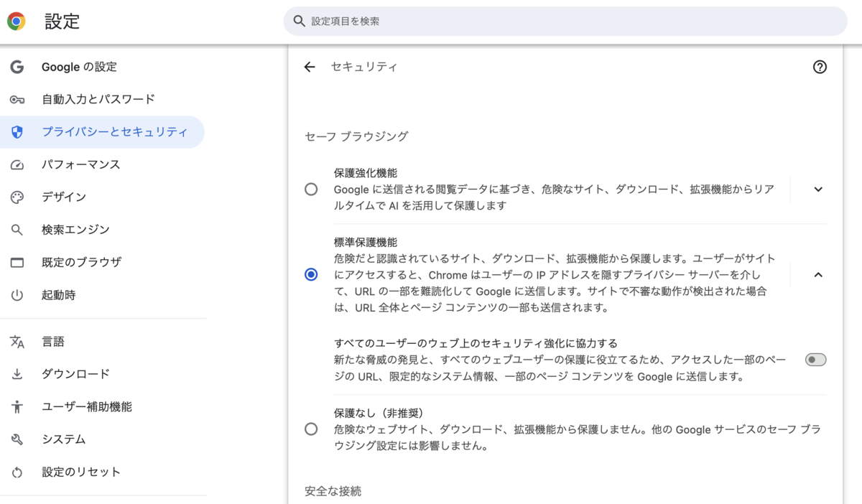Click the download arrow icon for ダウンロード
862x504 pixels.
pyautogui.click(x=17, y=374)
